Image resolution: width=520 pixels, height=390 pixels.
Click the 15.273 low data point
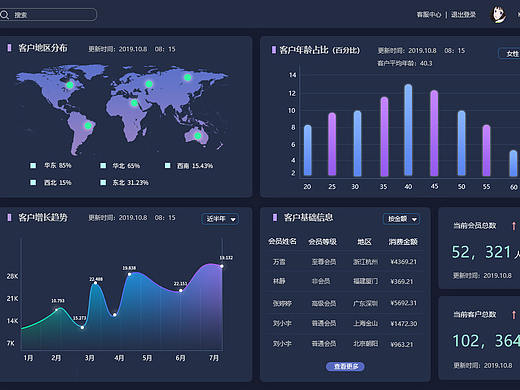coord(82,327)
